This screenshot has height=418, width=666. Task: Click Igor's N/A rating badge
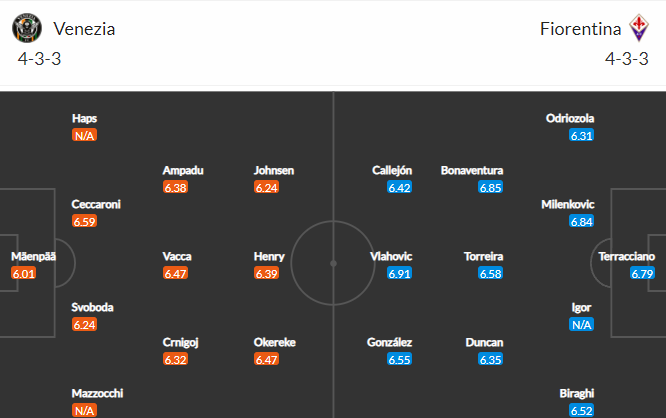(581, 324)
